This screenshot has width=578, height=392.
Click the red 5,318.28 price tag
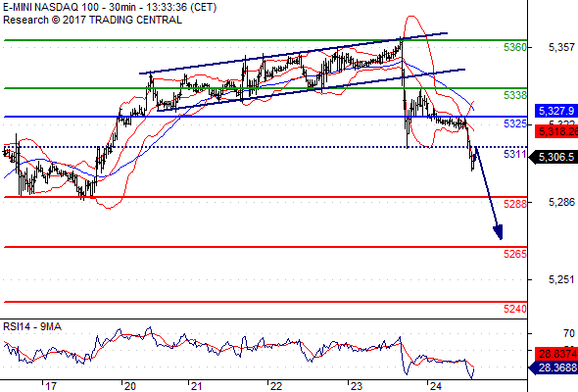[556, 131]
